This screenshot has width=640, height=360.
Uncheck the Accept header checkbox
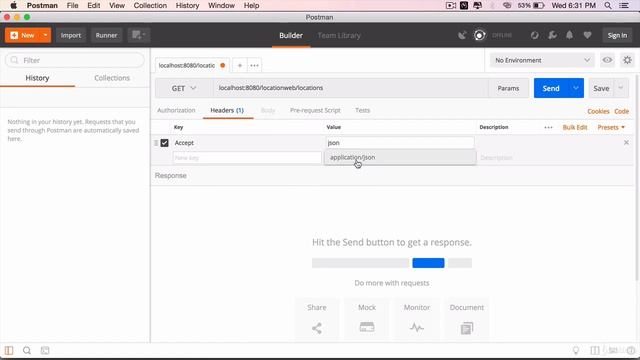(164, 143)
